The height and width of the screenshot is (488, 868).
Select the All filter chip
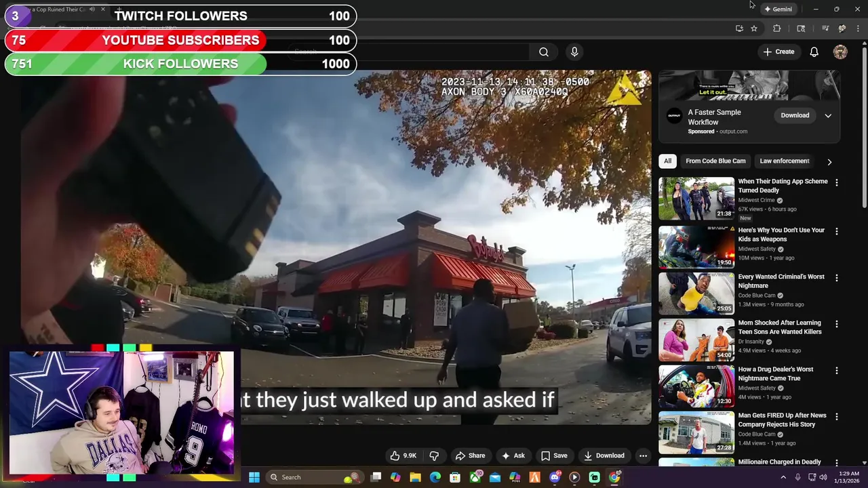coord(667,161)
